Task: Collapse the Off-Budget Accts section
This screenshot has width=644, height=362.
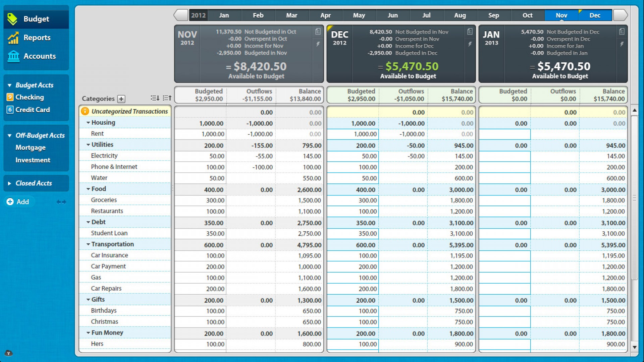Action: point(9,135)
